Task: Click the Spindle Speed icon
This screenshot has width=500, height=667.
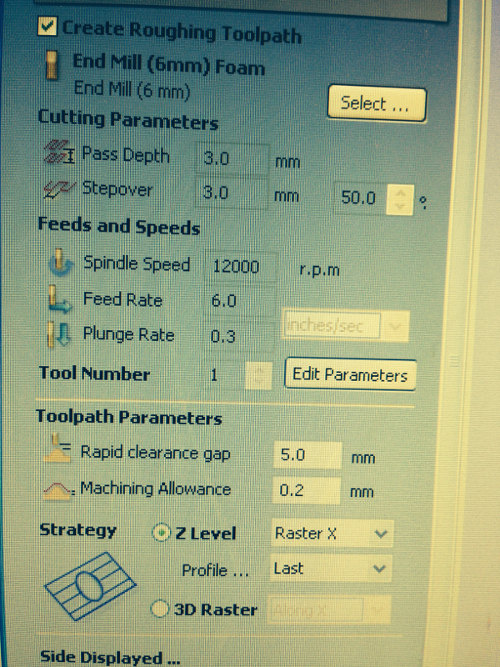Action: click(60, 263)
